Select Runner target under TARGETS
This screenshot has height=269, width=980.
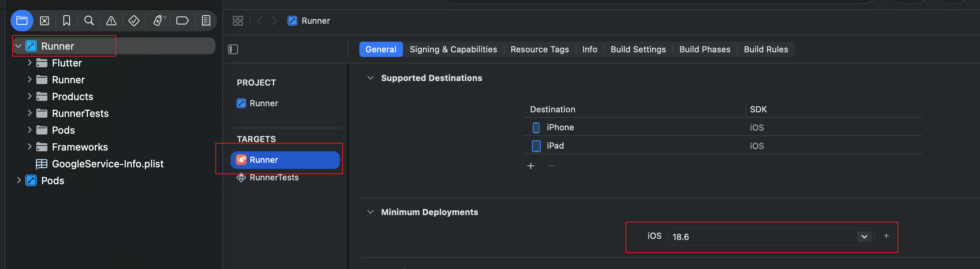point(285,160)
